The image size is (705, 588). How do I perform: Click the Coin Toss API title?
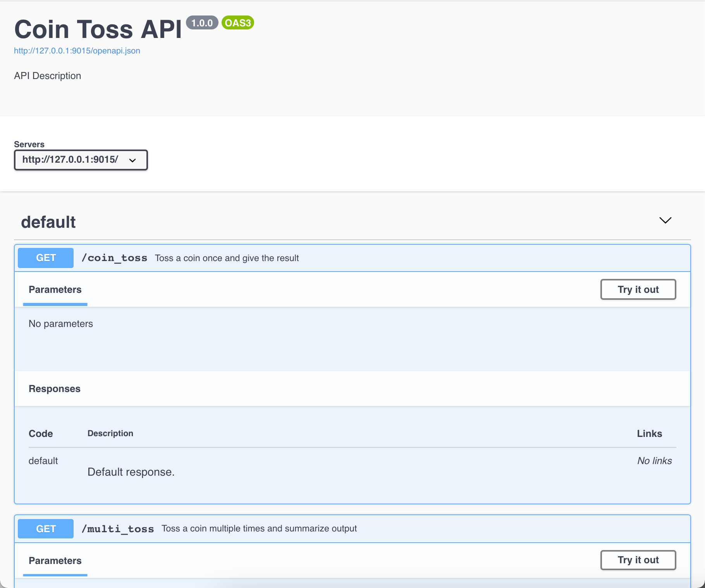(x=98, y=30)
